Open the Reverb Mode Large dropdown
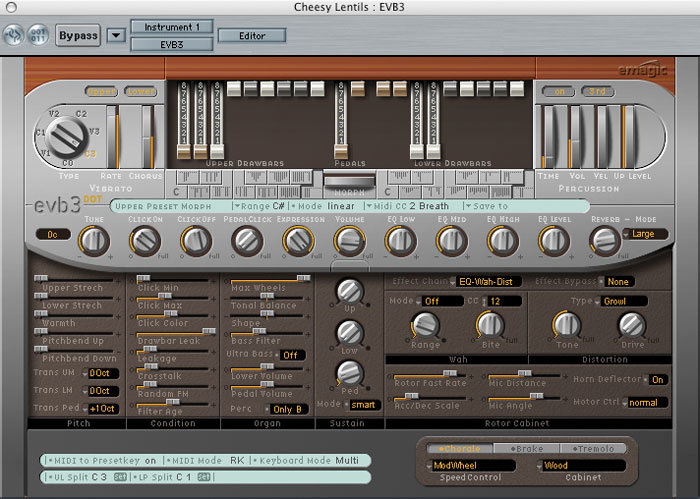Image resolution: width=700 pixels, height=499 pixels. tap(646, 234)
